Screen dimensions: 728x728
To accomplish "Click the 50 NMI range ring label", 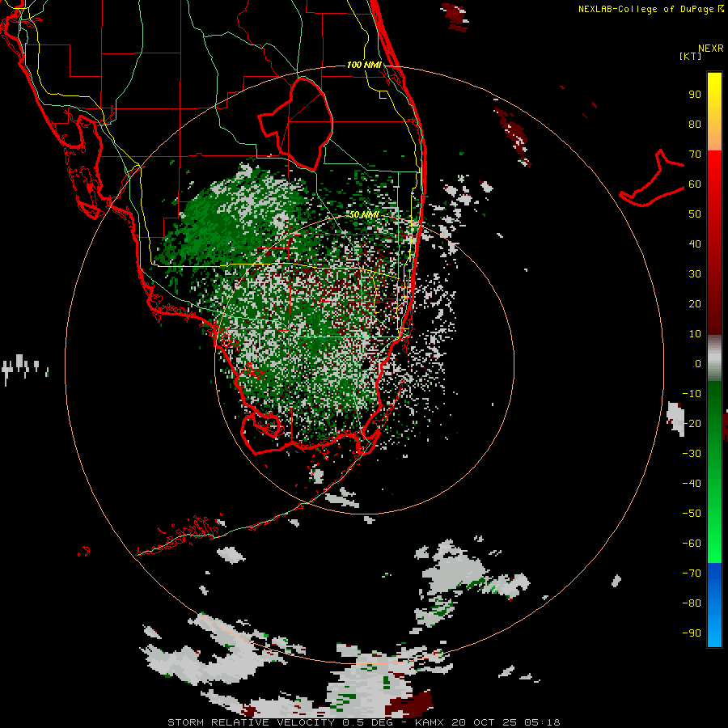I will coord(364,214).
